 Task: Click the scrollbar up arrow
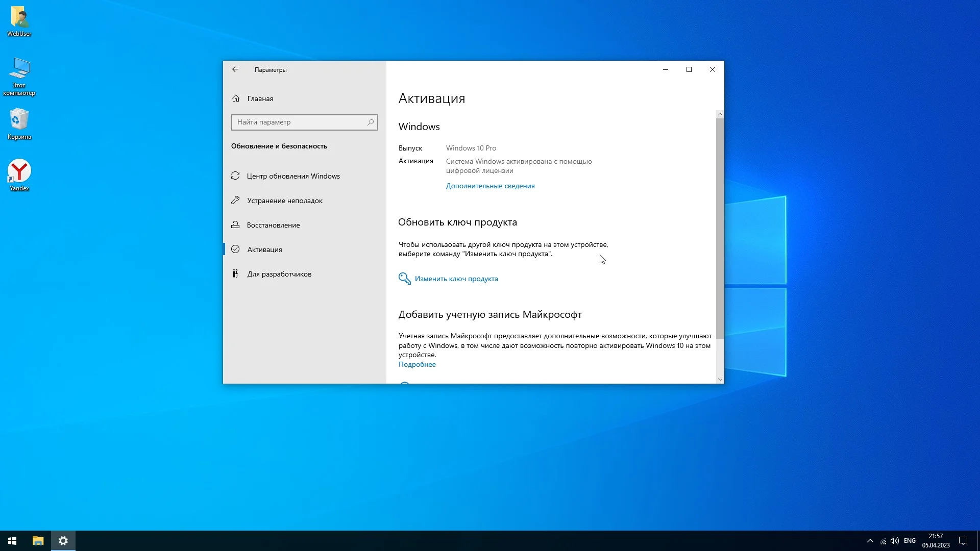coord(720,114)
